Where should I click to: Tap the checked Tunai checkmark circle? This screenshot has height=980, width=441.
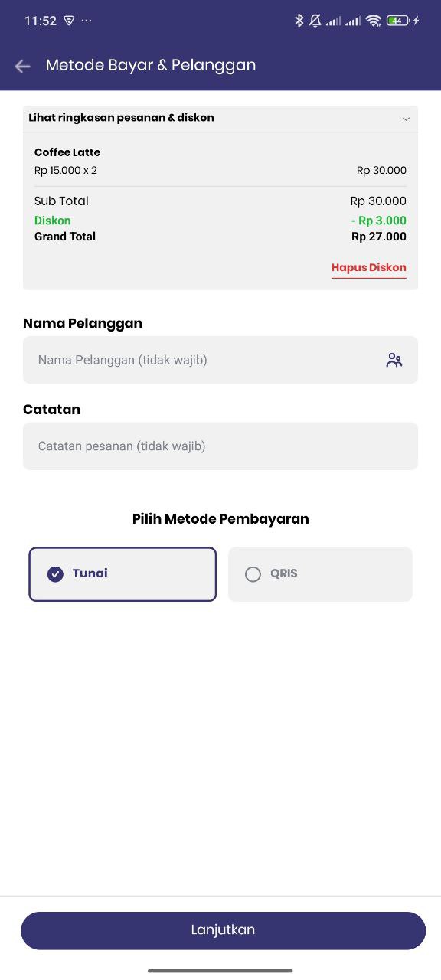(55, 574)
